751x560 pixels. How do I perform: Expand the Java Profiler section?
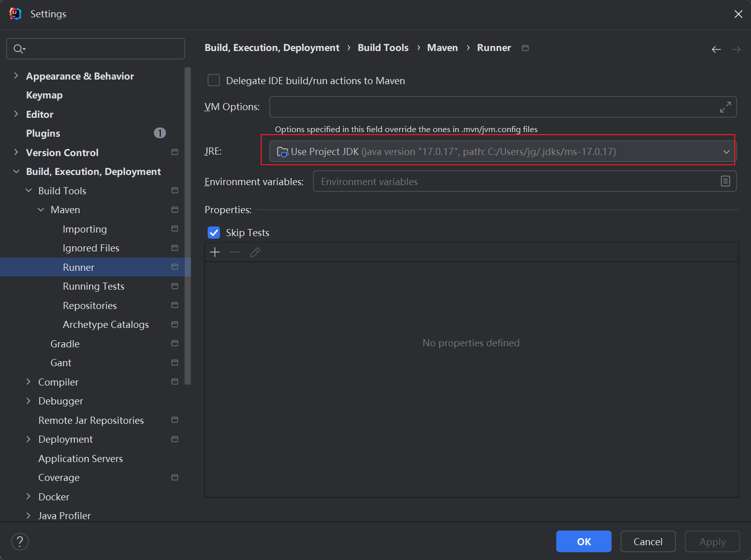tap(28, 516)
